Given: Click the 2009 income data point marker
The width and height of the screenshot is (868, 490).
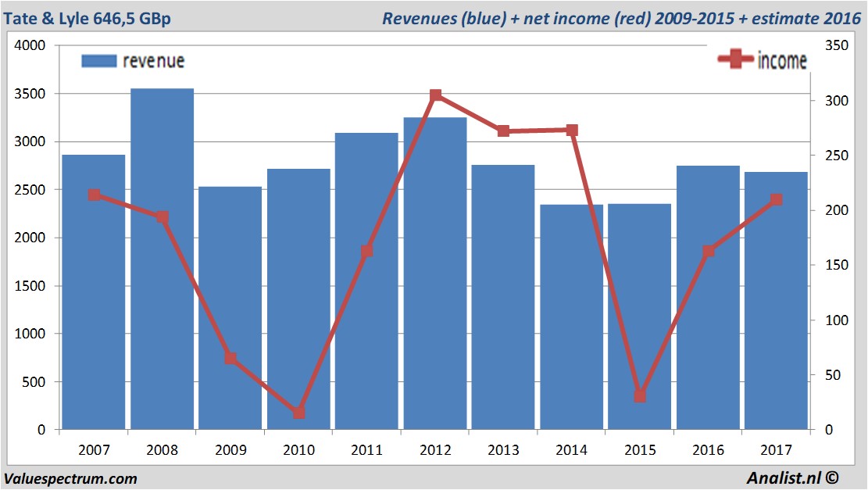Looking at the screenshot, I should click(230, 358).
